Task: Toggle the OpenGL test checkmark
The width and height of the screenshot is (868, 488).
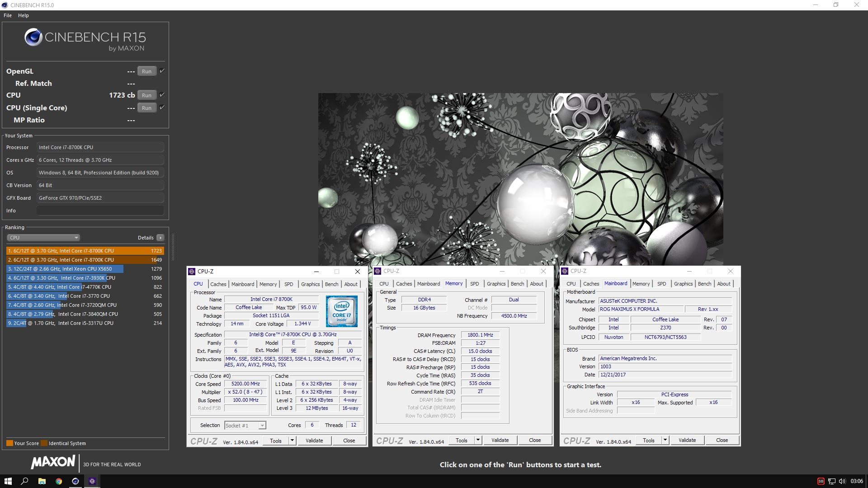Action: [162, 71]
